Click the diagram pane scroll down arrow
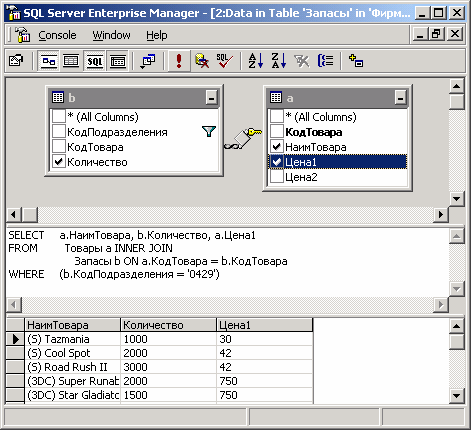471x430 pixels. pos(456,199)
